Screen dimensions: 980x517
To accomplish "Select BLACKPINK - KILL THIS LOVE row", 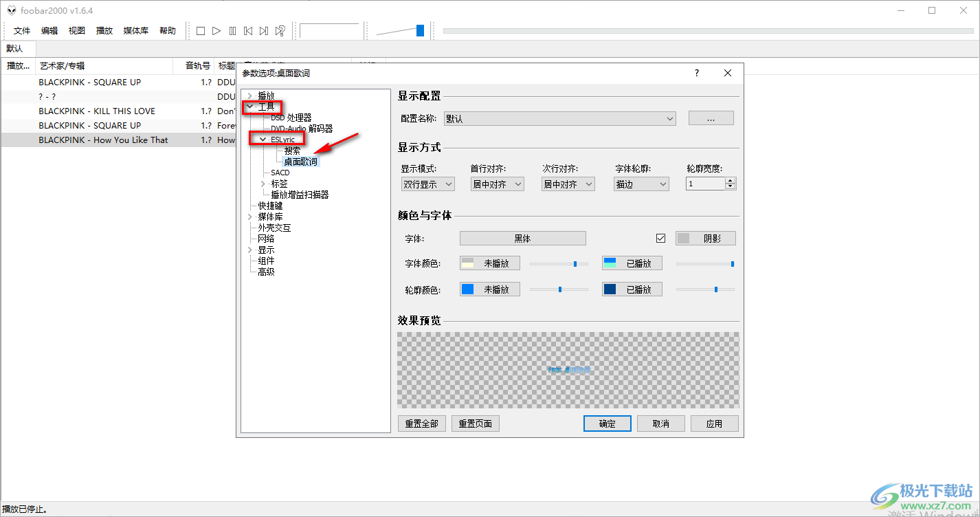I will point(119,111).
